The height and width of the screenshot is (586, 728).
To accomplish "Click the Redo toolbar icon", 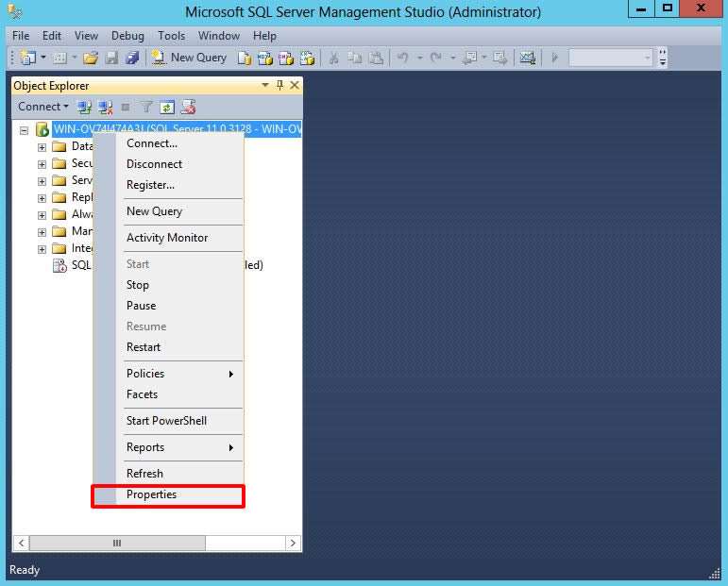I will pos(436,58).
